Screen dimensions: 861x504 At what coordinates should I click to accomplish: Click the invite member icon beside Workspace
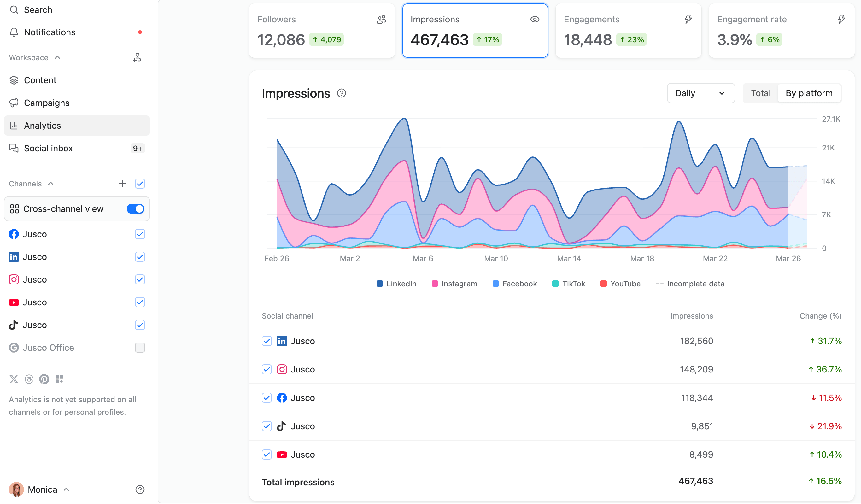point(137,57)
